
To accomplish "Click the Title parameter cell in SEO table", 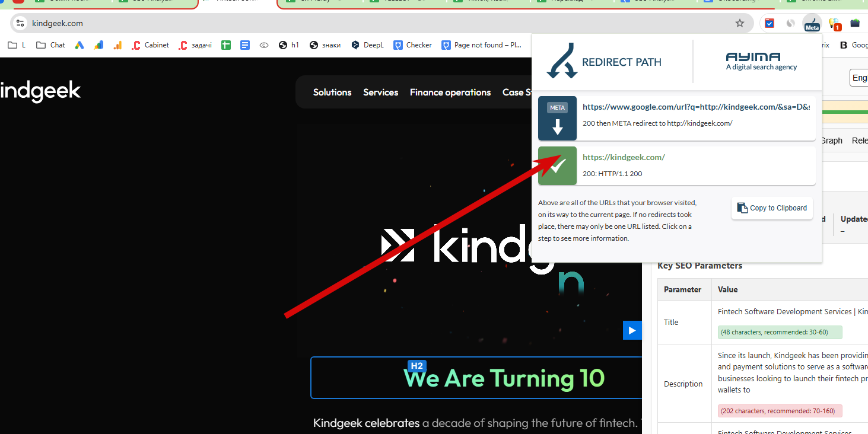I will 684,322.
